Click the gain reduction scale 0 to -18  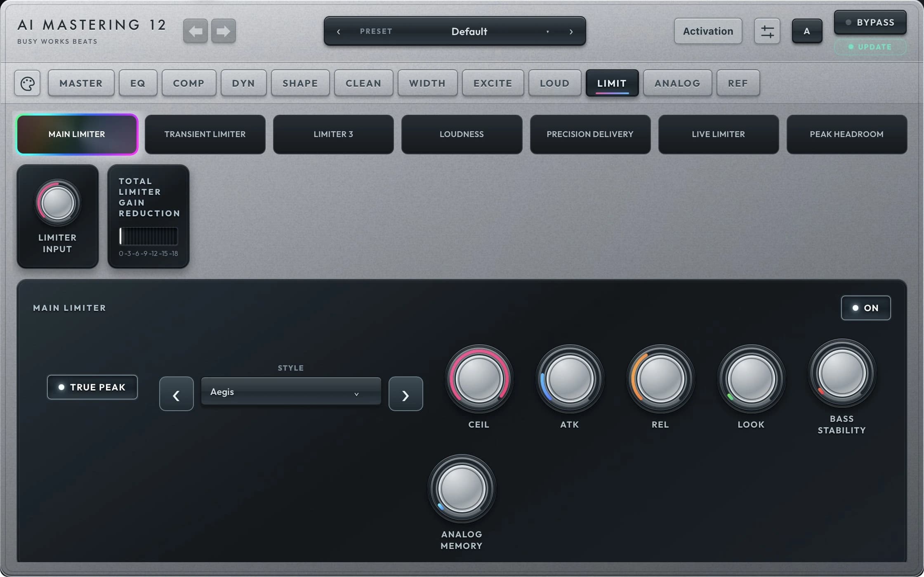(x=148, y=253)
